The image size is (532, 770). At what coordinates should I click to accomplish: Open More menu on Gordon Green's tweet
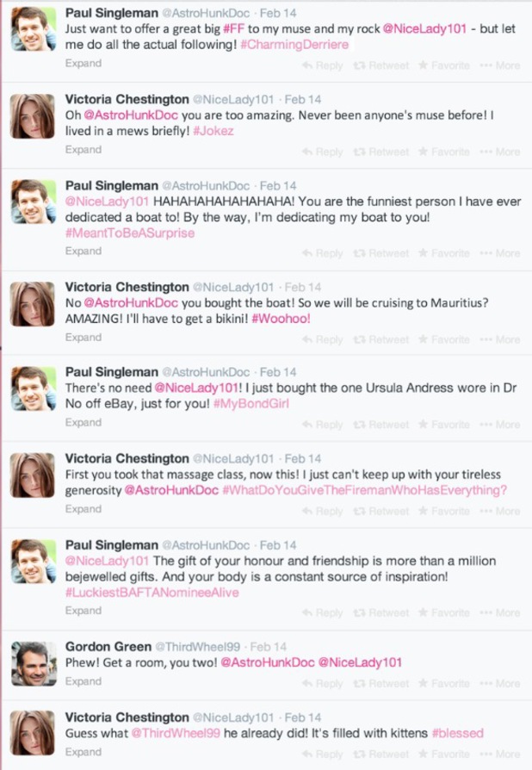500,684
